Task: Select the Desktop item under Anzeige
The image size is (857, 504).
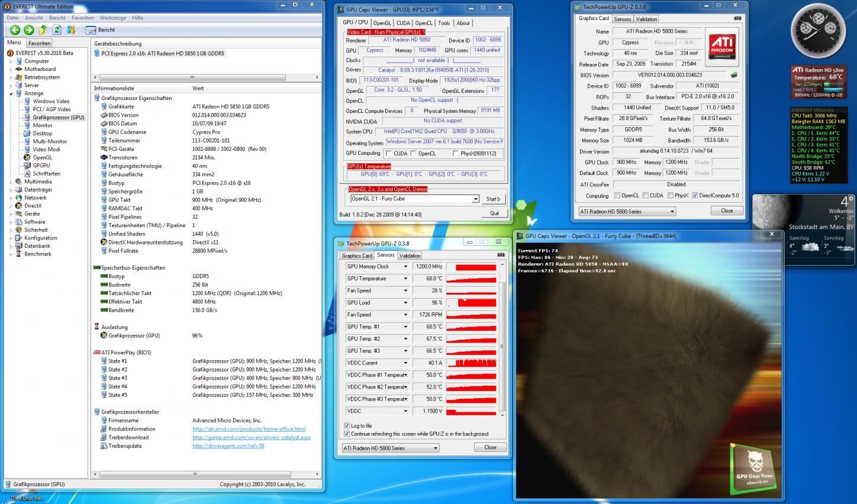Action: pos(42,133)
